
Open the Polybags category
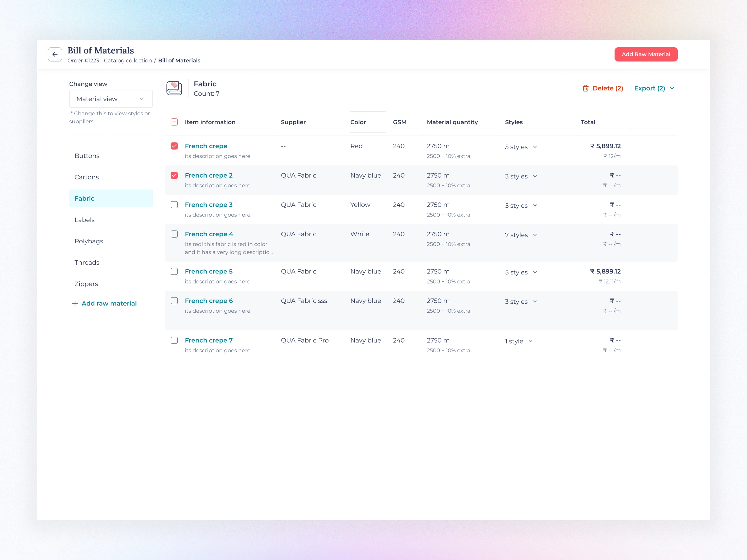pos(89,241)
